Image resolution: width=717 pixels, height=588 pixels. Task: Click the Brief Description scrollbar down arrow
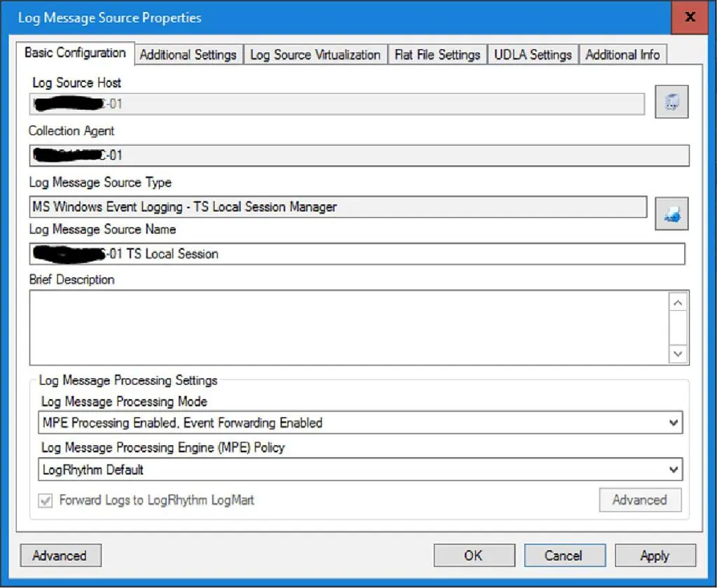coord(677,354)
